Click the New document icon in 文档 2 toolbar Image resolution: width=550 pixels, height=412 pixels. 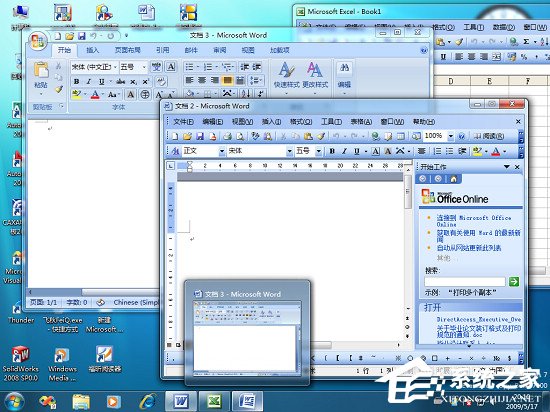(x=175, y=136)
